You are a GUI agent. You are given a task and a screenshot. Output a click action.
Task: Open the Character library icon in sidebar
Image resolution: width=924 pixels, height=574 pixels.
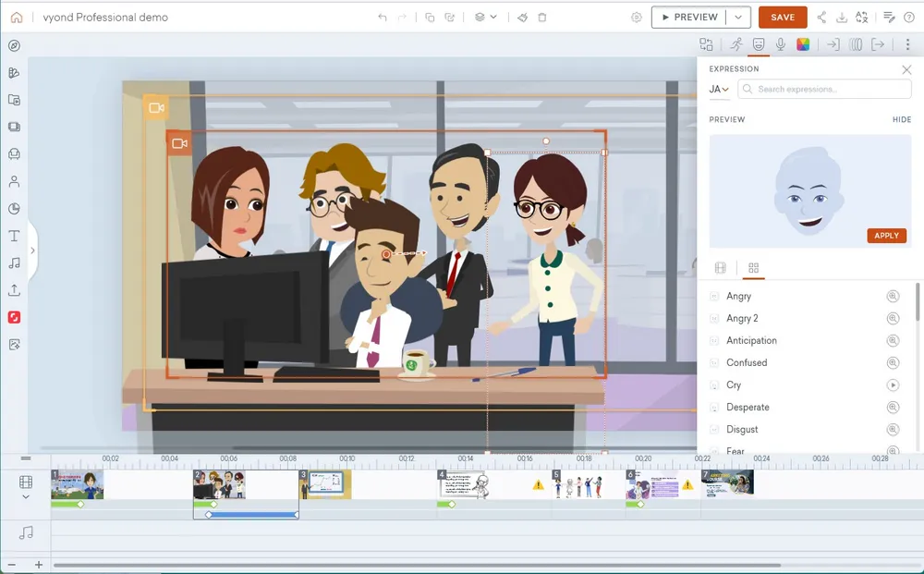[14, 182]
